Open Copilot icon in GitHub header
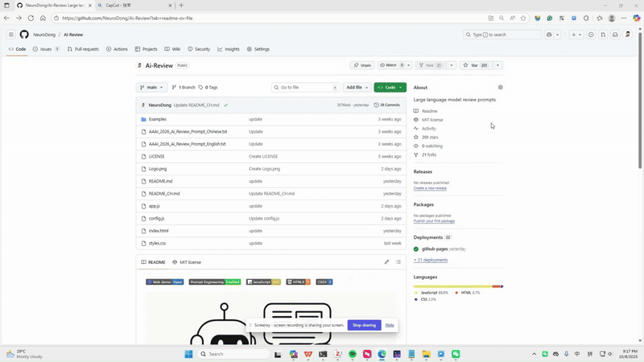 coord(549,35)
